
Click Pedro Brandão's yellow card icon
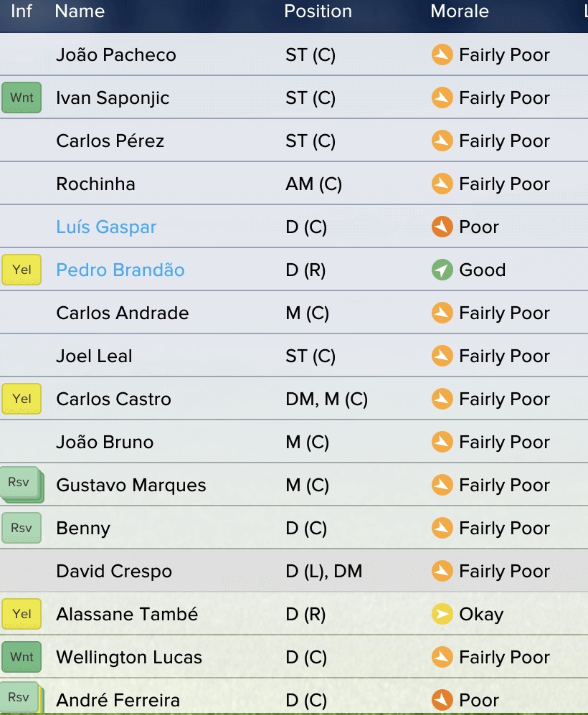[x=22, y=270]
